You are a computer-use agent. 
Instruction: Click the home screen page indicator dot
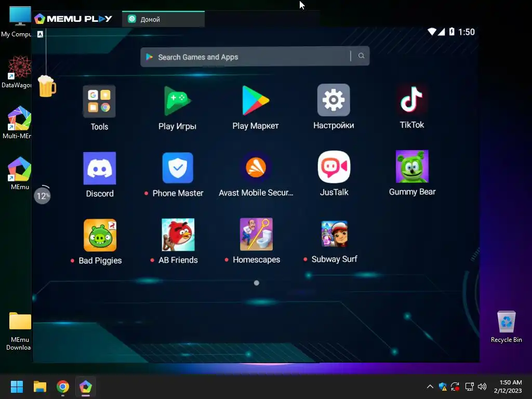pos(257,283)
